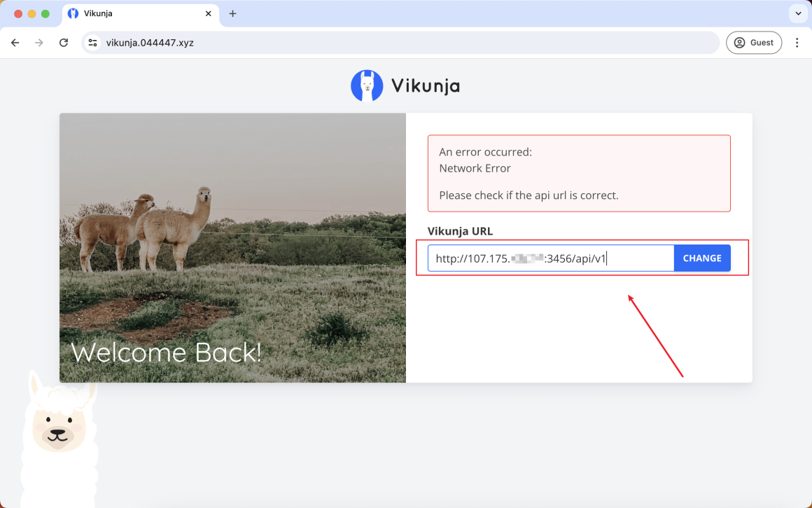
Task: Click the Vikunja title heading
Action: pos(424,85)
